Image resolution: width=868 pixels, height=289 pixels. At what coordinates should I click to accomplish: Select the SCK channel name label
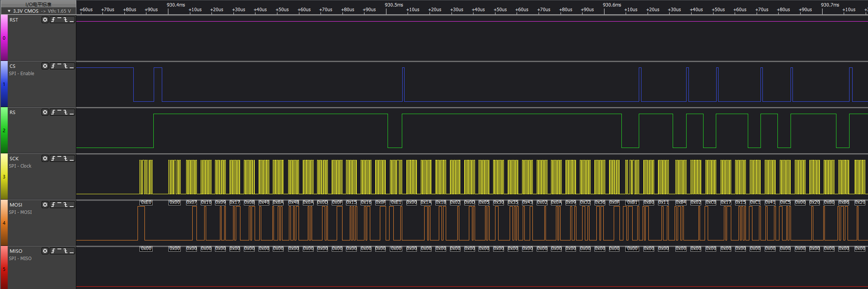pyautogui.click(x=14, y=159)
